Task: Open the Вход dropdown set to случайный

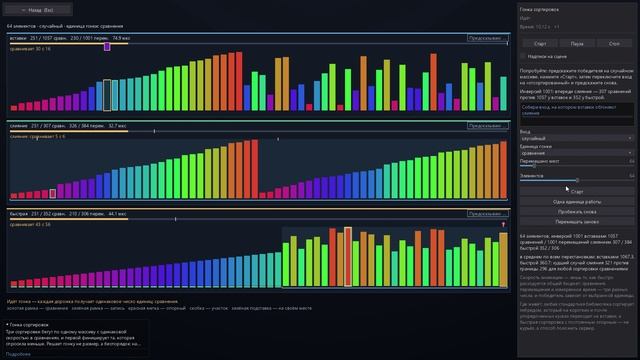Action: (577, 138)
